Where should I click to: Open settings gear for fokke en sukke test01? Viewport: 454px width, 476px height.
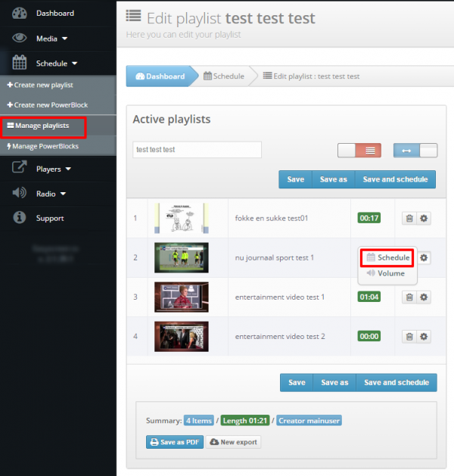424,218
